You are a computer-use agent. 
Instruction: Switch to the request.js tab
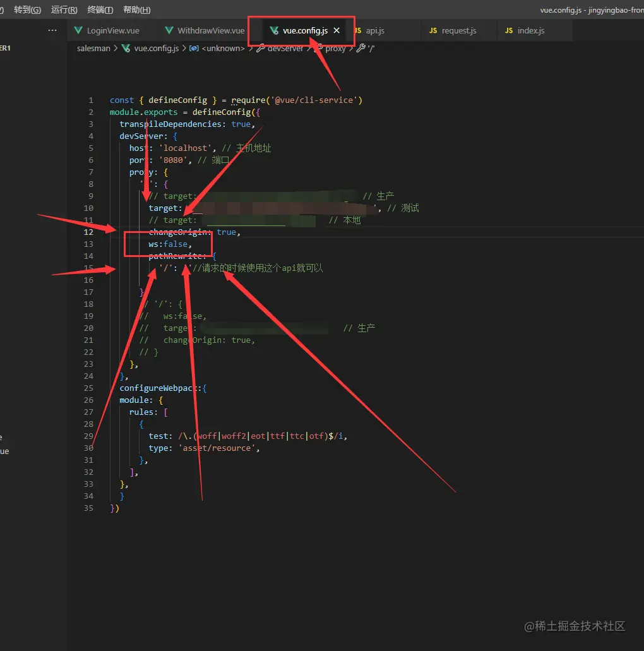tap(459, 31)
